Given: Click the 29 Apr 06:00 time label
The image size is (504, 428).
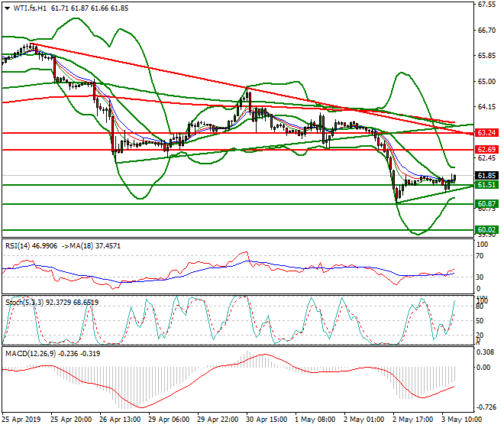Looking at the screenshot, I should (x=169, y=420).
